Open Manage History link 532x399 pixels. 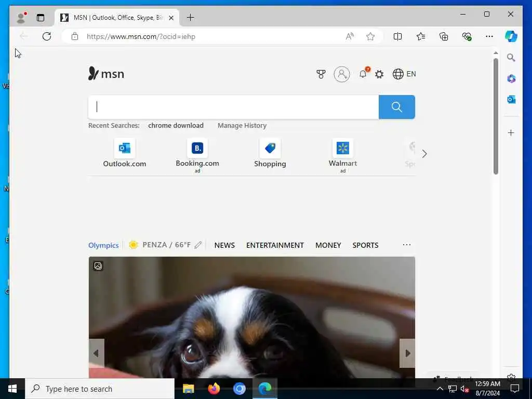pos(242,126)
